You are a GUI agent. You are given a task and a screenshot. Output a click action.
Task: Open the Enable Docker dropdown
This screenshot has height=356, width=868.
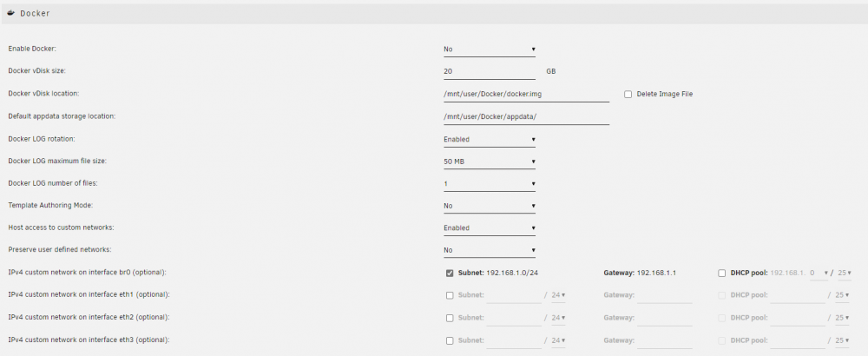pyautogui.click(x=490, y=49)
